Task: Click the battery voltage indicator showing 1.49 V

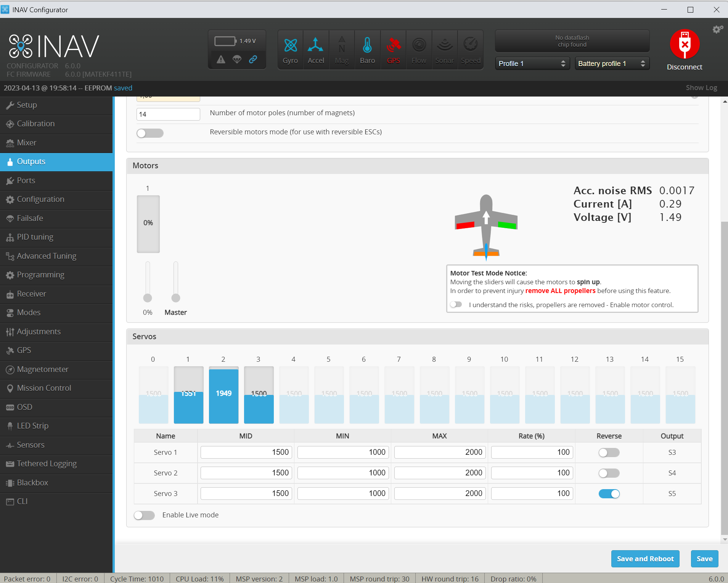Action: [236, 40]
